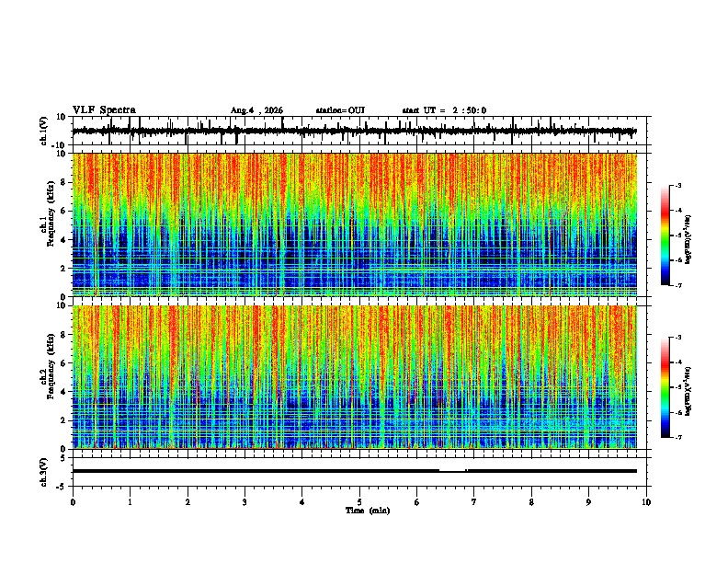Click the "VLF Spectra" title text
This screenshot has width=728, height=563.
coord(104,110)
